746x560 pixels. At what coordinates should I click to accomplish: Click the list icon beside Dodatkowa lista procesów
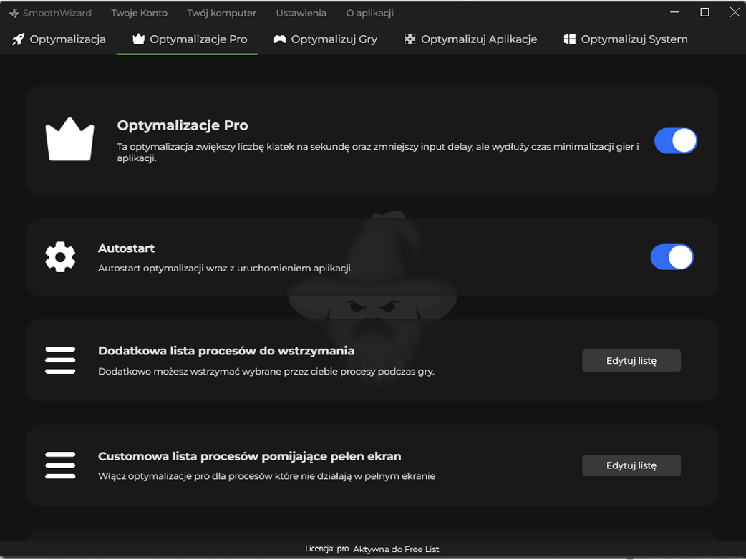tap(60, 360)
